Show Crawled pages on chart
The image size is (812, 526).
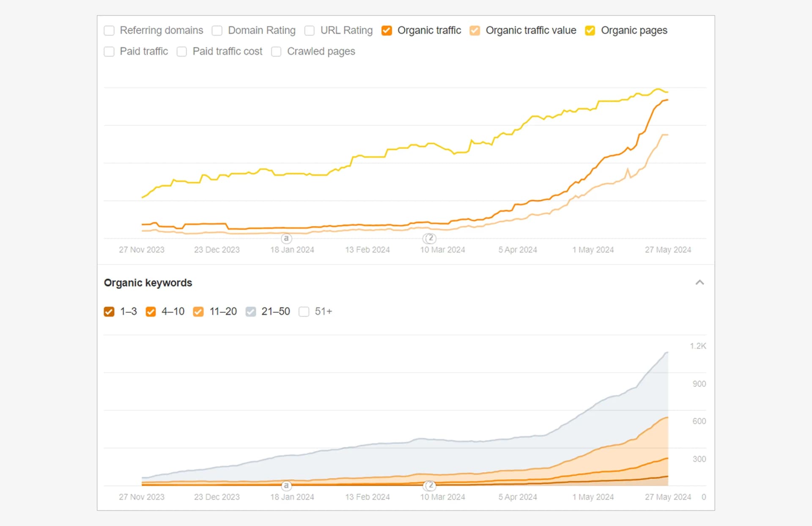[x=276, y=52]
